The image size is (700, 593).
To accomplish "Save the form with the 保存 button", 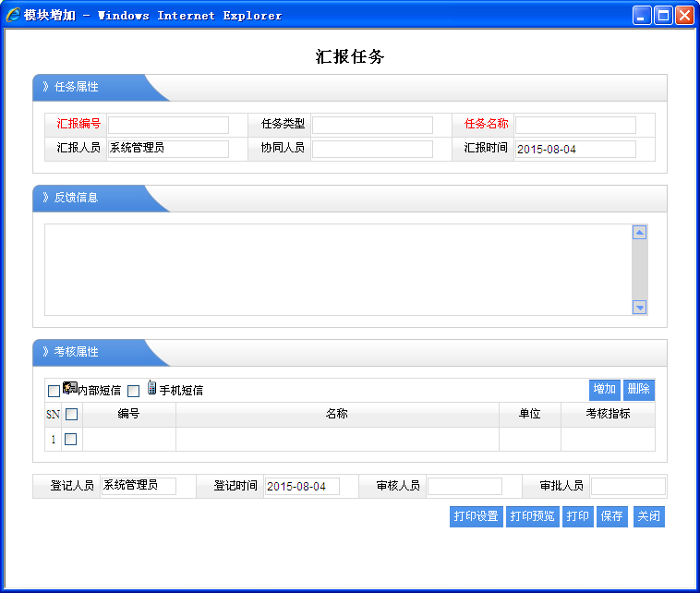I will click(611, 516).
